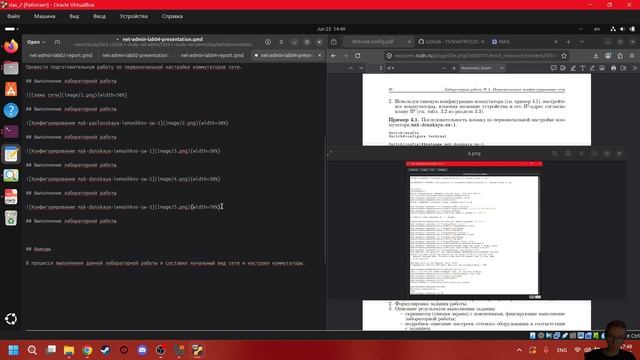Image resolution: width=640 pixels, height=360 pixels.
Task: Open Discord from Windows taskbar
Action: point(142,350)
